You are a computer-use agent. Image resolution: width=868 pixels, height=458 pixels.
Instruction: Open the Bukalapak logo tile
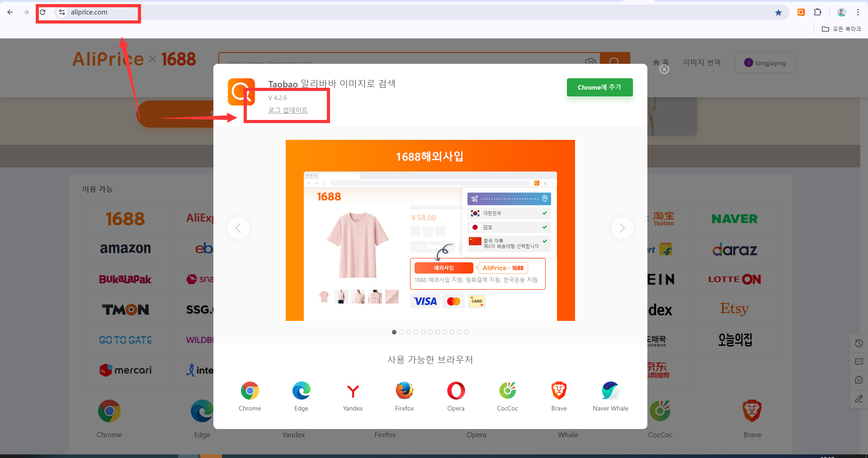click(125, 279)
